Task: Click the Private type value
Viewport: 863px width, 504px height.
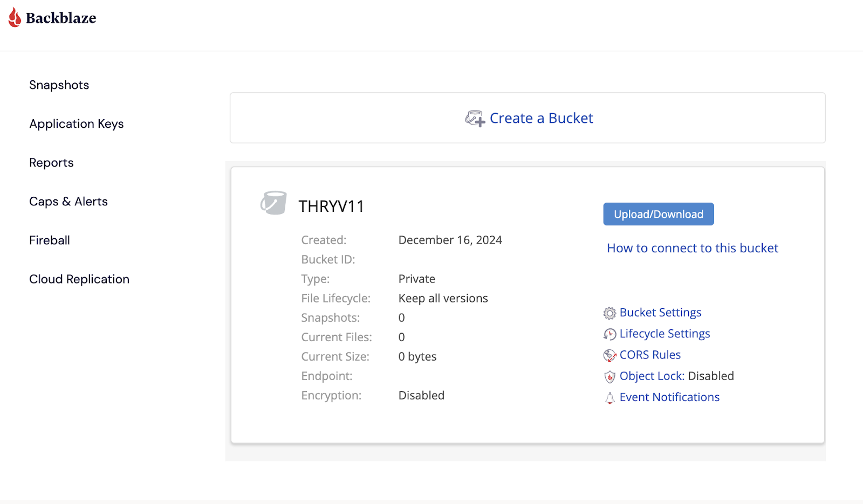Action: pos(417,279)
